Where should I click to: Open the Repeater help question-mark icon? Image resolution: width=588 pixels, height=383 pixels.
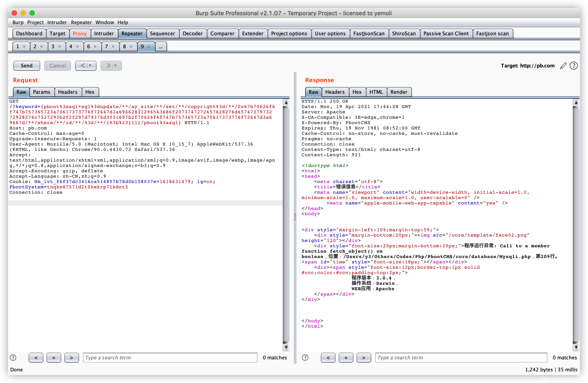pyautogui.click(x=573, y=66)
